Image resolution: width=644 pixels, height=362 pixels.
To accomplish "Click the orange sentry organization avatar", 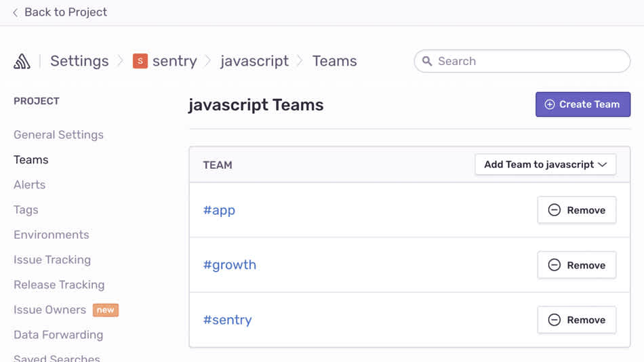I will pyautogui.click(x=140, y=61).
